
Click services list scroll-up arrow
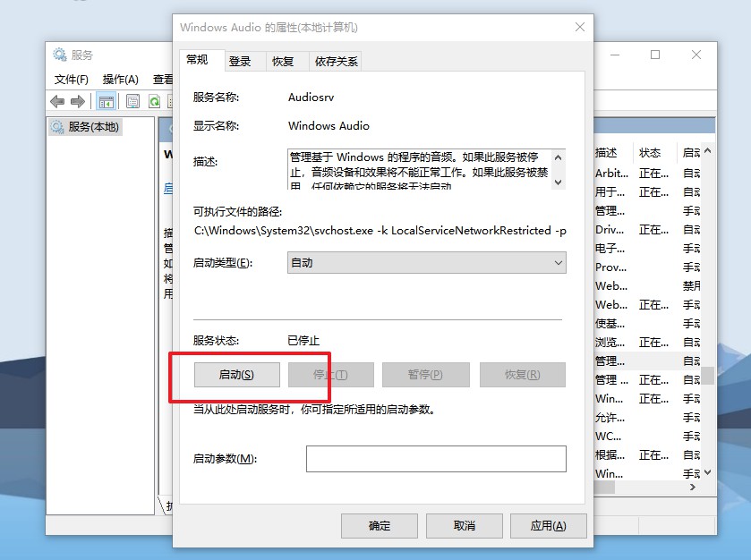(x=708, y=151)
